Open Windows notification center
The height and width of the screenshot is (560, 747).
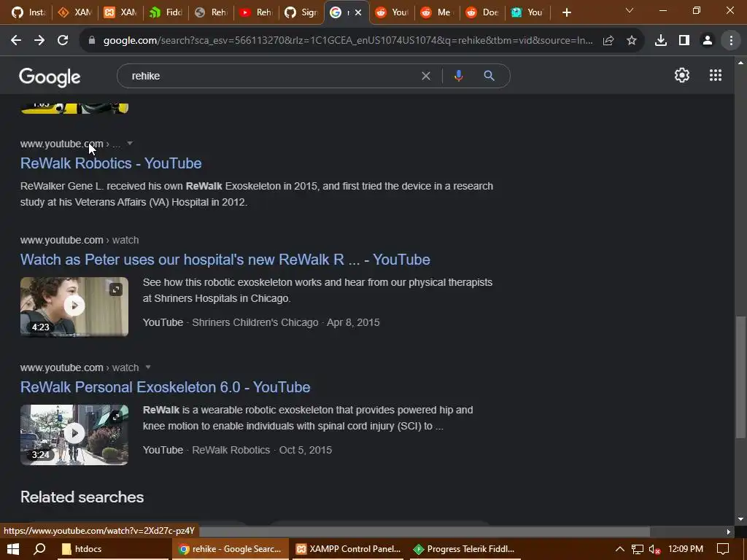click(x=723, y=549)
